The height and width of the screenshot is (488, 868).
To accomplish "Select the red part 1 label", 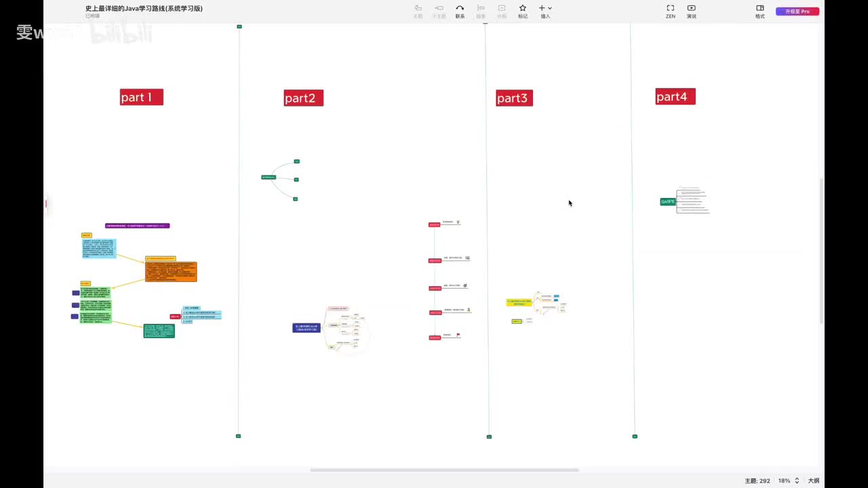I will pyautogui.click(x=142, y=98).
